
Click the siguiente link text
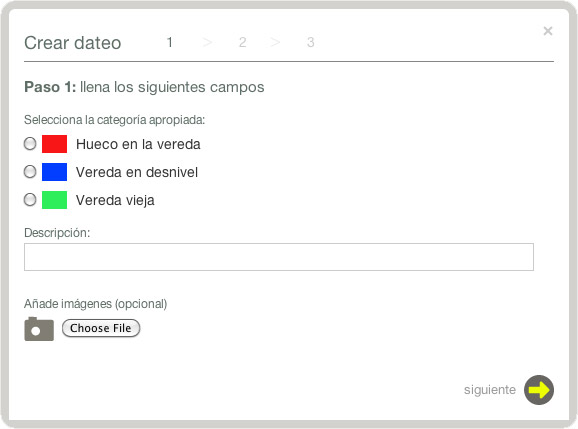(490, 390)
